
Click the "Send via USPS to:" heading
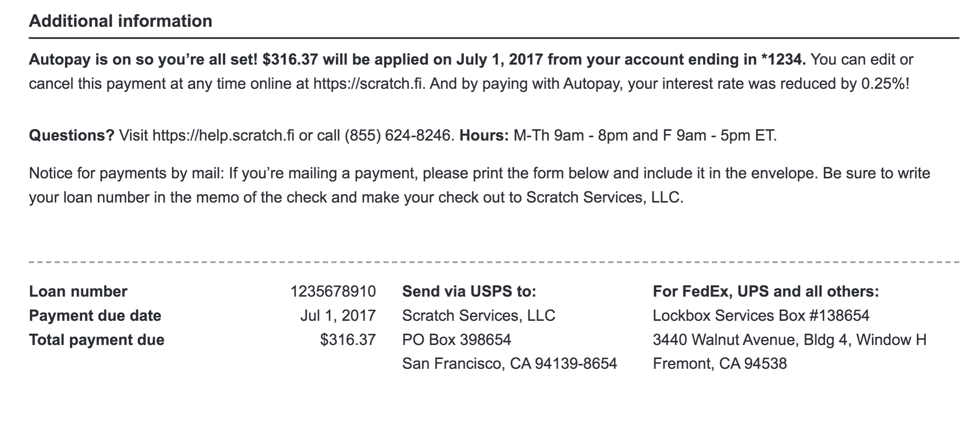click(469, 291)
